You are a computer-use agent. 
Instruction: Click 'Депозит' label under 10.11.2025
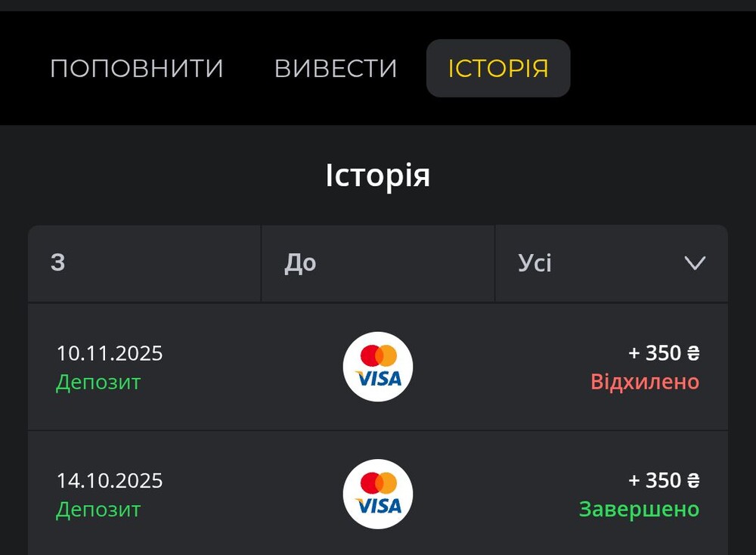point(98,382)
